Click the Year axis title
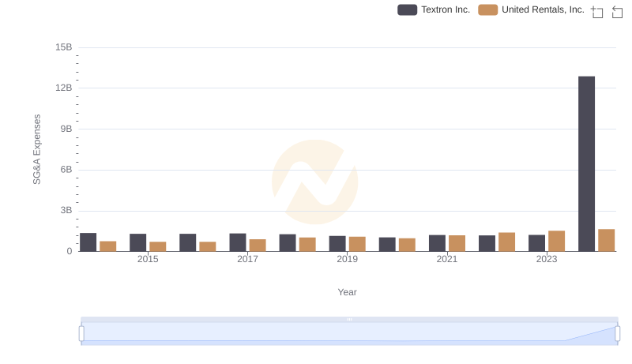 347,292
